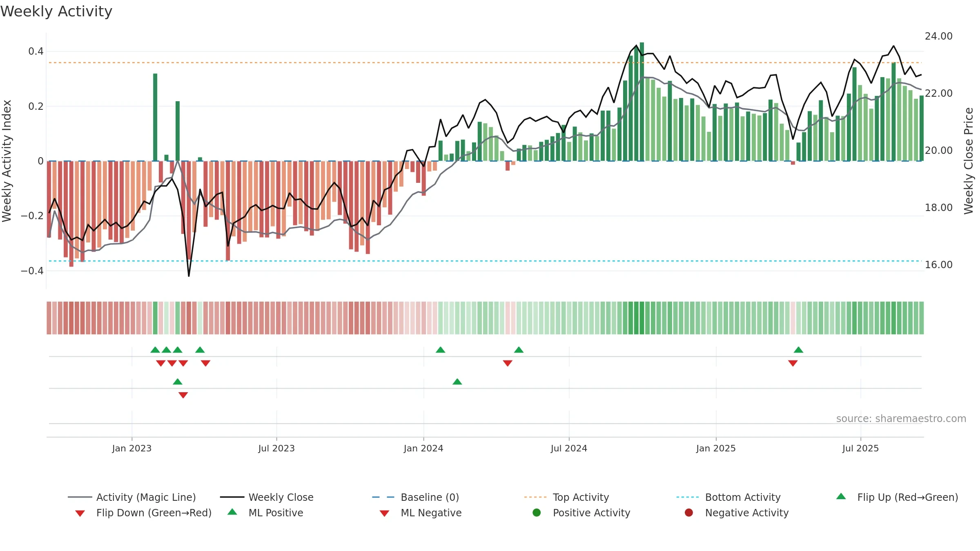Click the green ML Positive triangle in legend

click(x=232, y=512)
